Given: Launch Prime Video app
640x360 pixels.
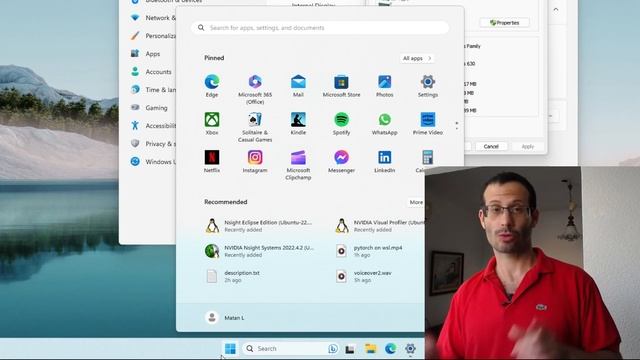Looking at the screenshot, I should click(428, 124).
